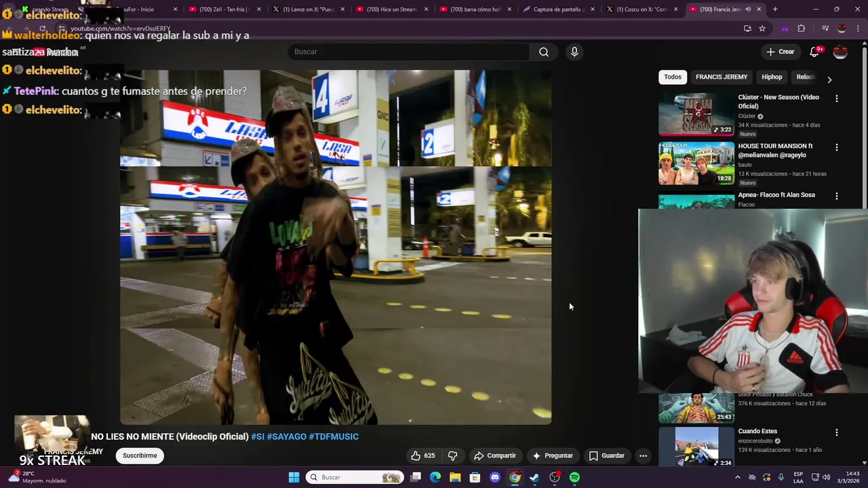The width and height of the screenshot is (868, 488).
Task: Open a new browser tab
Action: 775,9
